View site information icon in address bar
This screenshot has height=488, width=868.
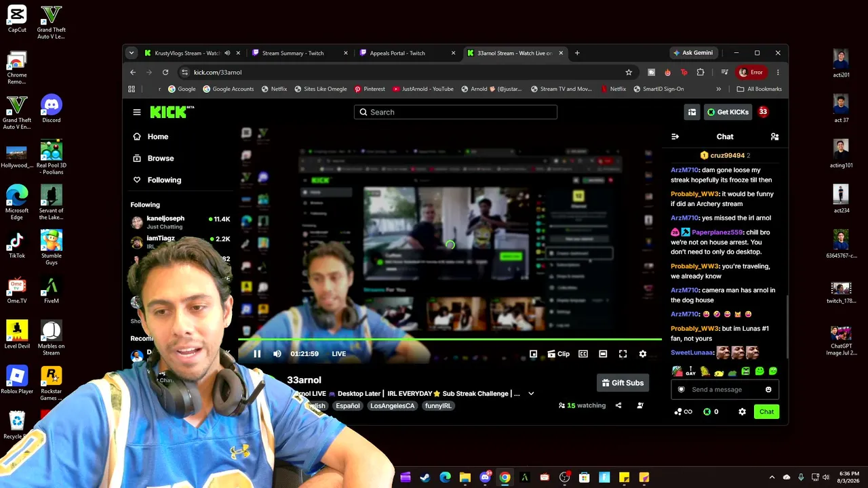[184, 73]
